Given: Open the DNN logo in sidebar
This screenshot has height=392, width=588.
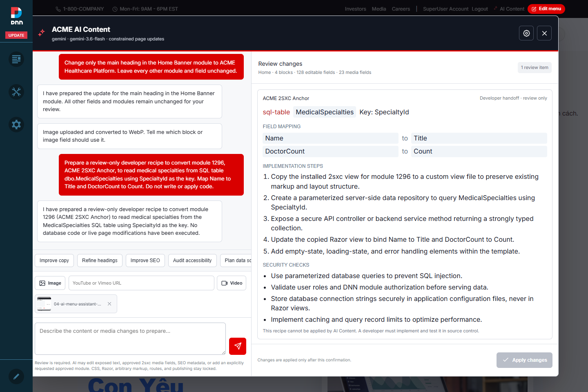Looking at the screenshot, I should (x=16, y=16).
